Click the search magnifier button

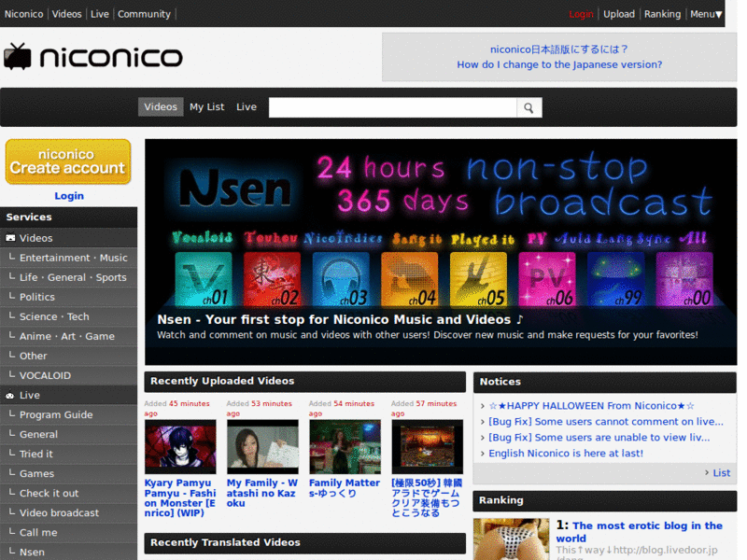tap(529, 107)
